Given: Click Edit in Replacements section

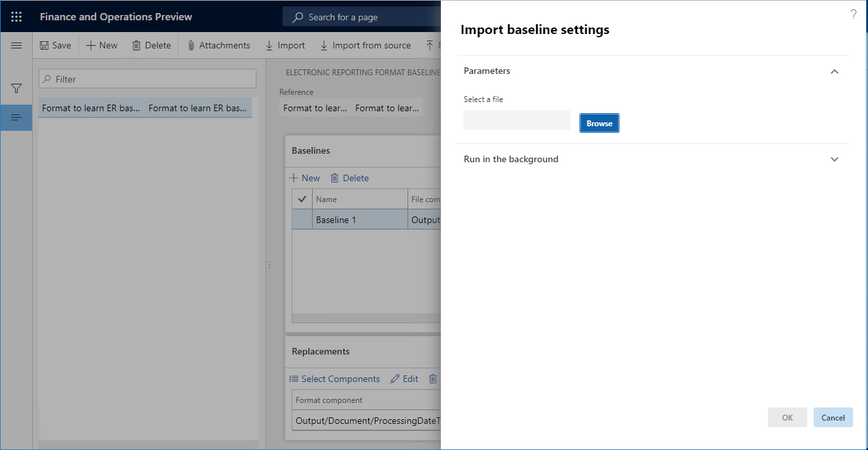Looking at the screenshot, I should point(404,379).
